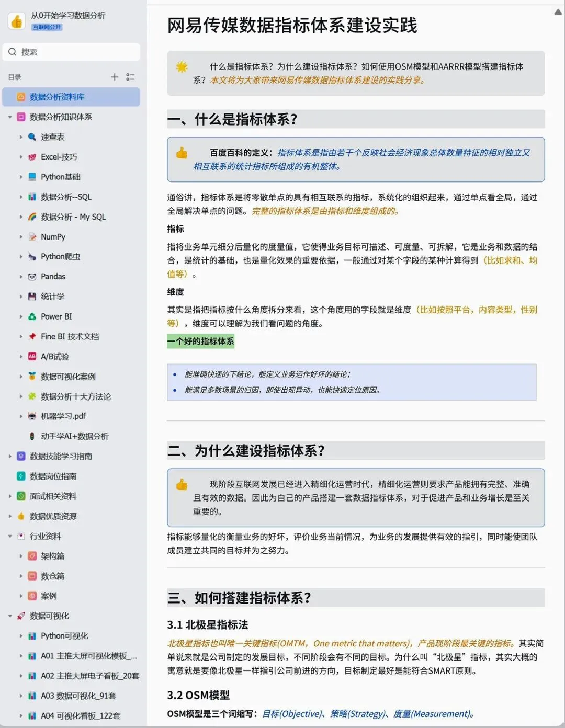
Task: Click the A/B试验 AB icon
Action: point(32,356)
